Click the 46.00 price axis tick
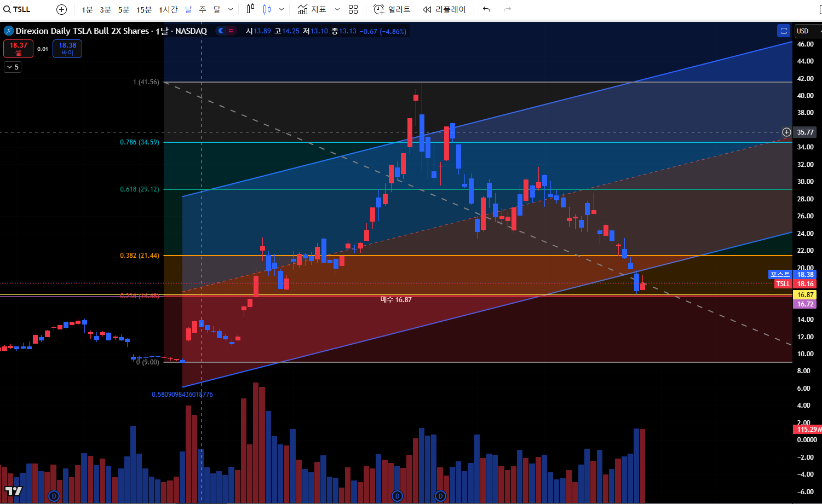The image size is (822, 504). pos(805,44)
